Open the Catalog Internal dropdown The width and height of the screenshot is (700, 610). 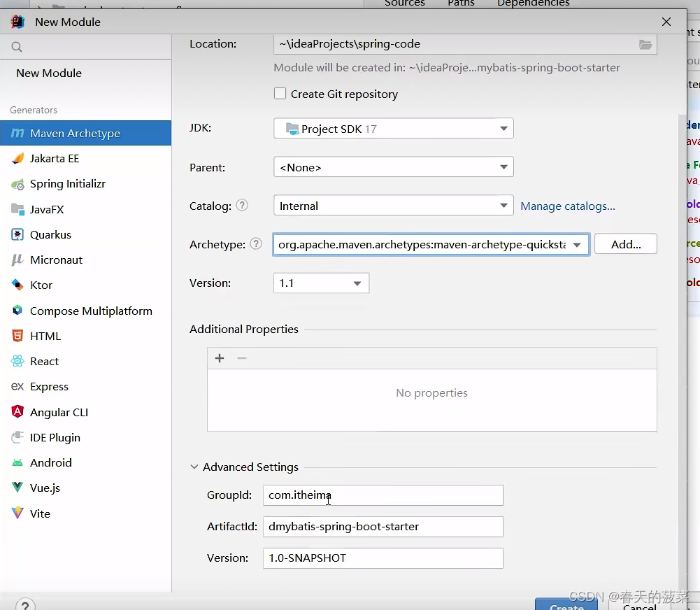pyautogui.click(x=393, y=206)
